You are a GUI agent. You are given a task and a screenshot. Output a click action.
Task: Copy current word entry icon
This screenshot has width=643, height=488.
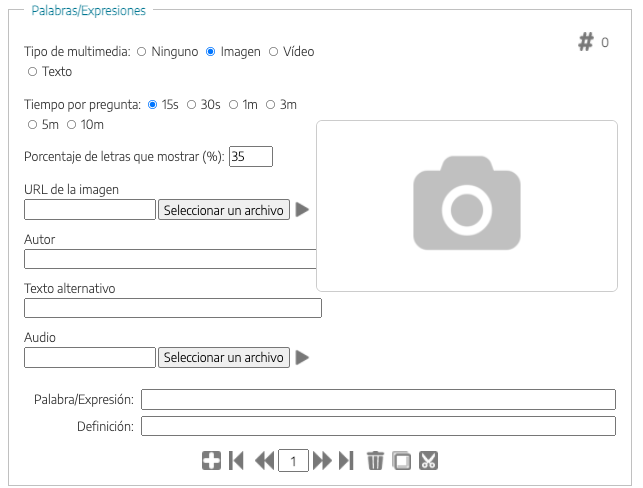point(402,460)
